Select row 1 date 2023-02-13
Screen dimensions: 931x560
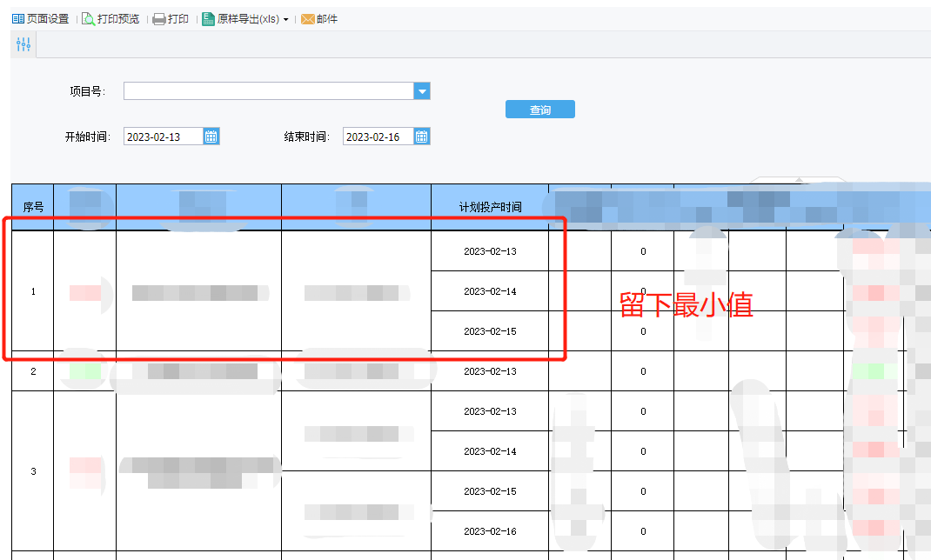[x=490, y=251]
